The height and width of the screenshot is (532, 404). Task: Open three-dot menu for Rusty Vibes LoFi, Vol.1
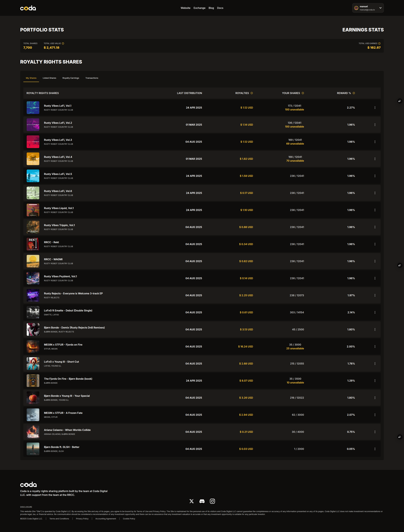tap(375, 108)
